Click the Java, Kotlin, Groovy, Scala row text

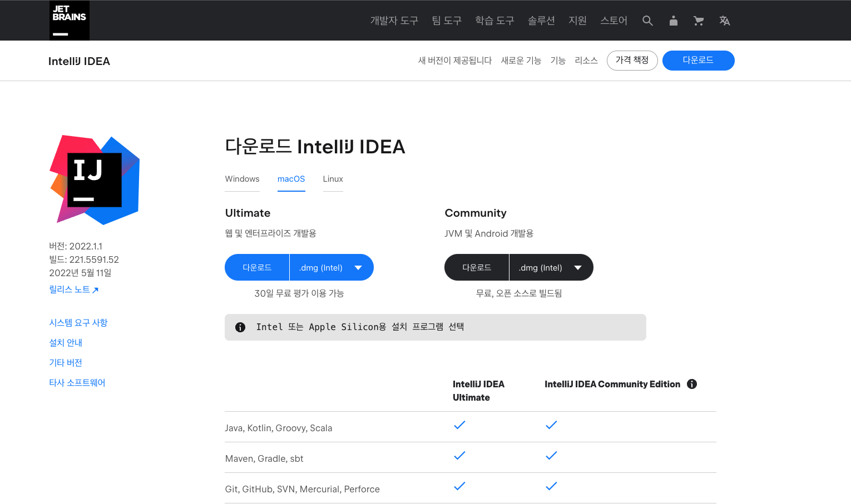[279, 428]
